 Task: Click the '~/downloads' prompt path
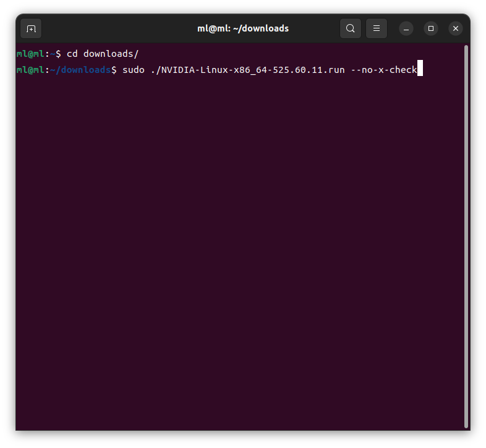tap(80, 70)
